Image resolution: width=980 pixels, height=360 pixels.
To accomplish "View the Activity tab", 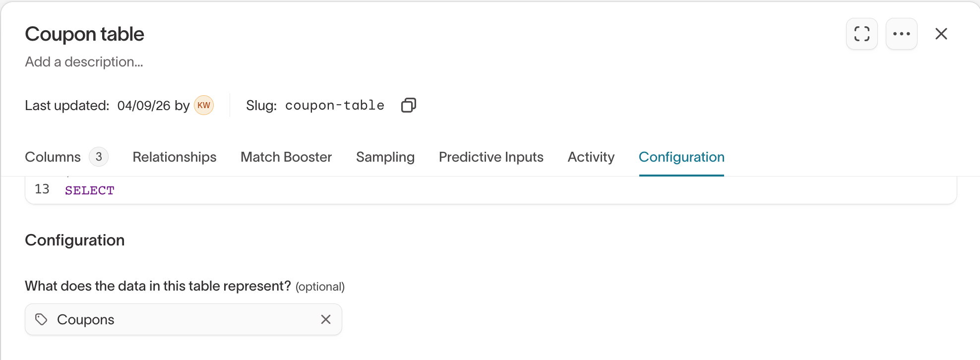I will pos(591,157).
